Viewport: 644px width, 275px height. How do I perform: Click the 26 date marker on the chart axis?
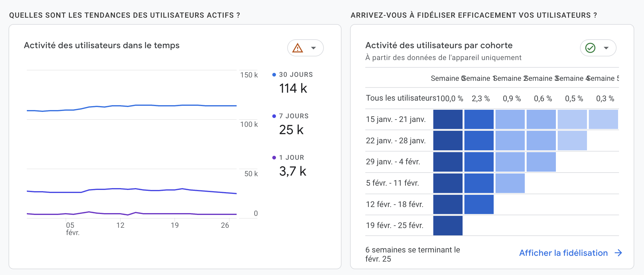[x=225, y=225]
